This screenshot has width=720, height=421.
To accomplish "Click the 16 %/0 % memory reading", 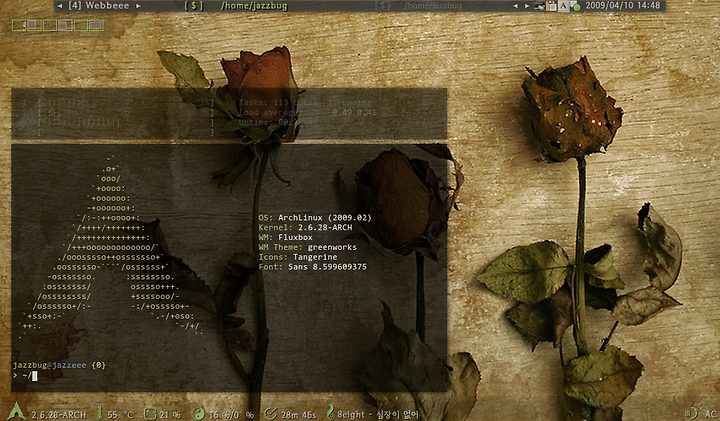I will tap(231, 415).
